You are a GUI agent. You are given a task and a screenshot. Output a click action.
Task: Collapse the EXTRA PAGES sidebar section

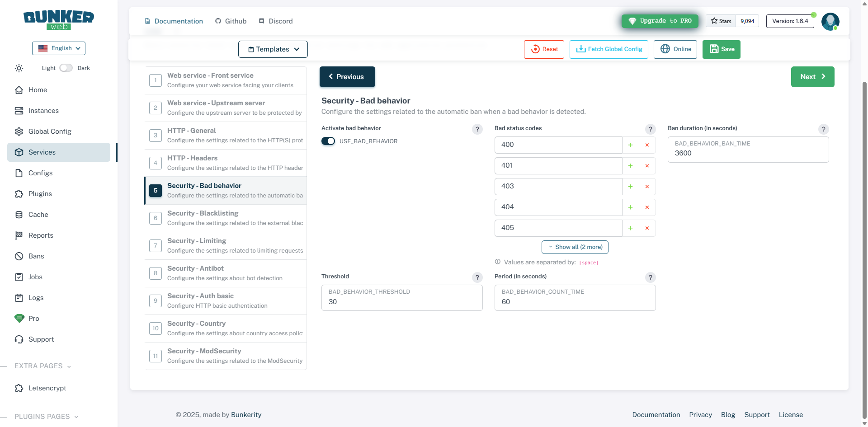click(42, 366)
